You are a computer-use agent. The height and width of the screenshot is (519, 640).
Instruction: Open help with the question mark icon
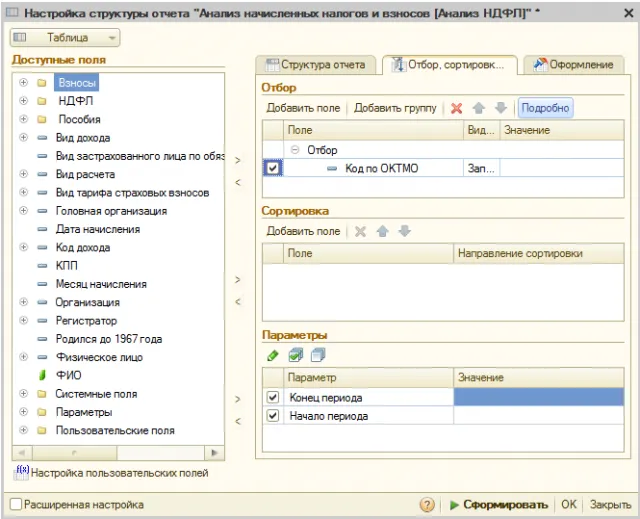point(427,505)
